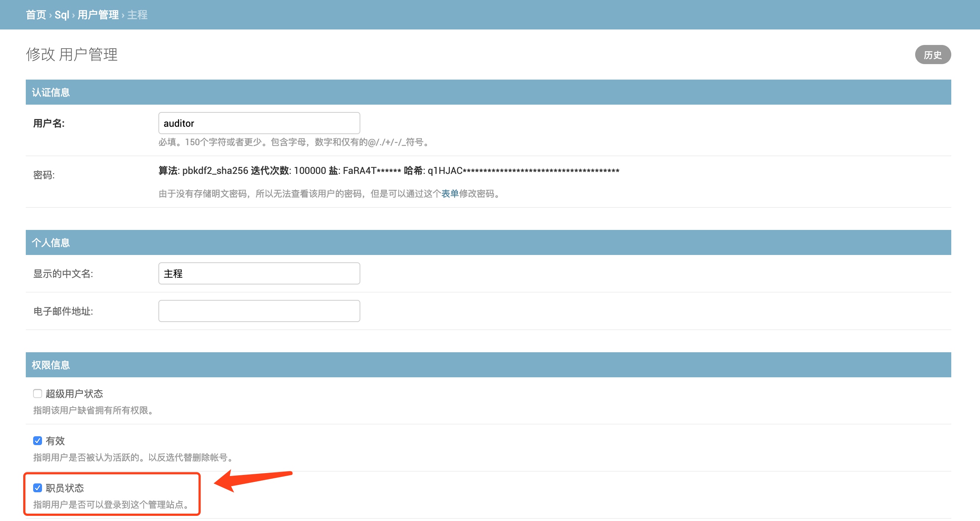The width and height of the screenshot is (980, 521).
Task: Click the 个人信息 section header
Action: (50, 243)
